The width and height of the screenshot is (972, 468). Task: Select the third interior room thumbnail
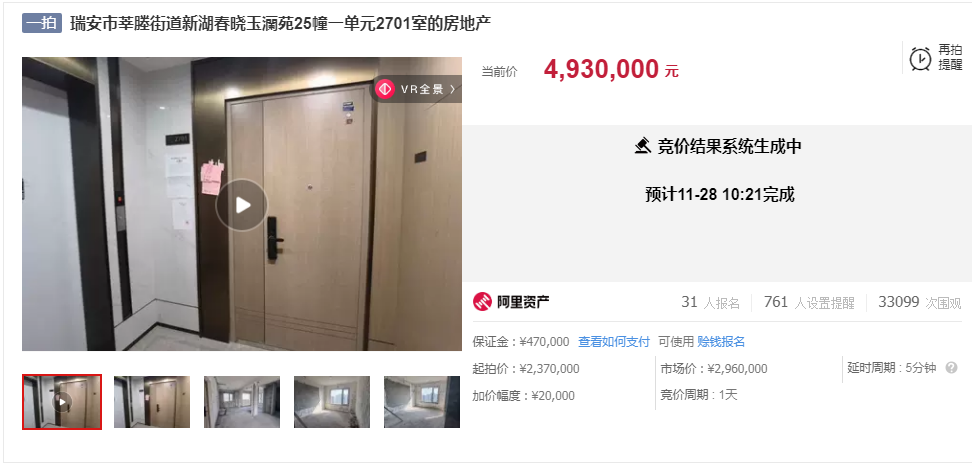pos(242,402)
